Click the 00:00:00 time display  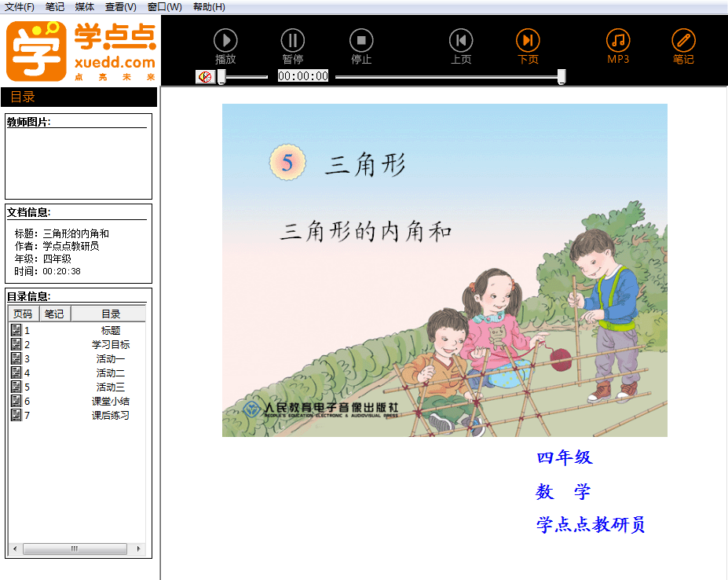click(303, 75)
